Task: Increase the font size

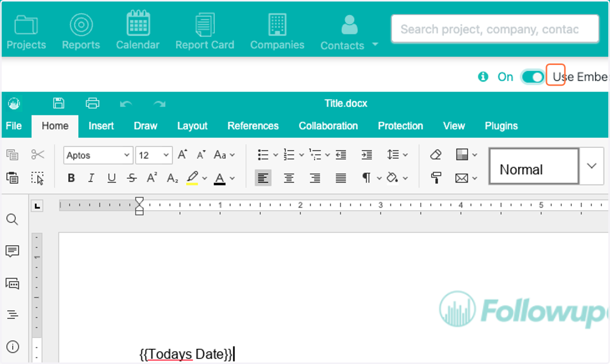Action: tap(182, 155)
